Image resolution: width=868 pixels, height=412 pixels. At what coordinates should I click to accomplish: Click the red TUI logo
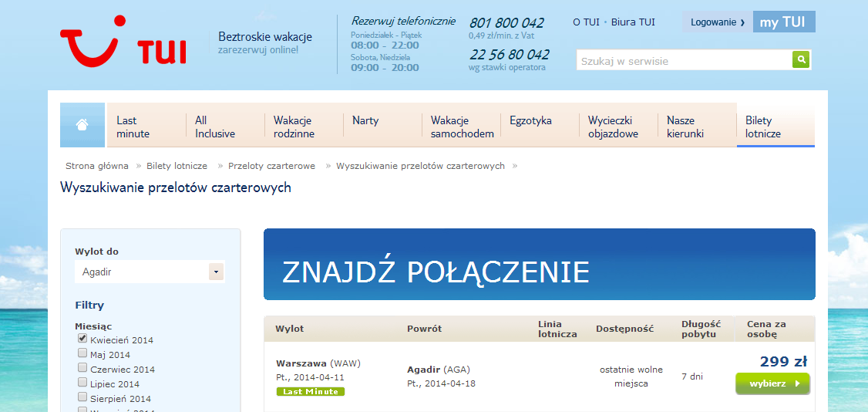click(x=123, y=41)
